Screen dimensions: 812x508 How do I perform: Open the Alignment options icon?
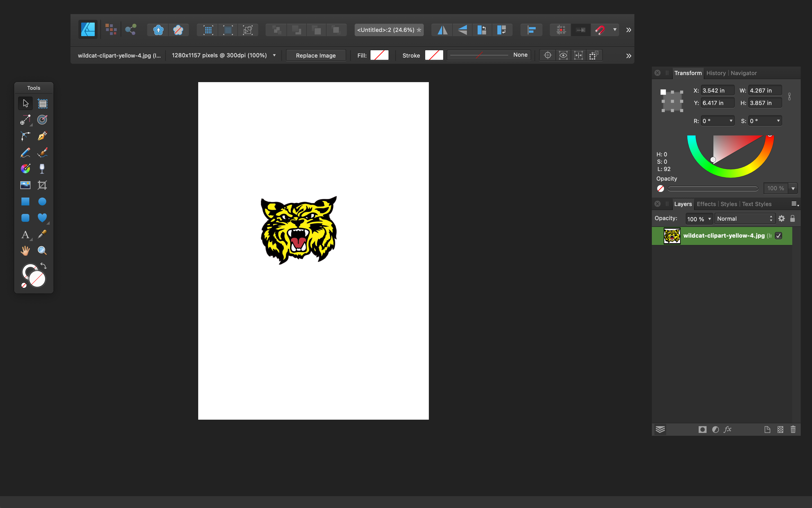pyautogui.click(x=531, y=30)
